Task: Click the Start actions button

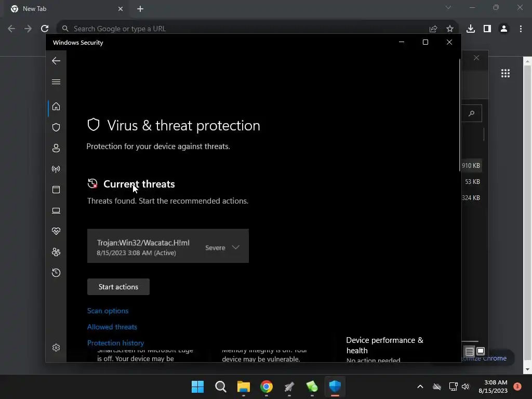Action: [118, 287]
